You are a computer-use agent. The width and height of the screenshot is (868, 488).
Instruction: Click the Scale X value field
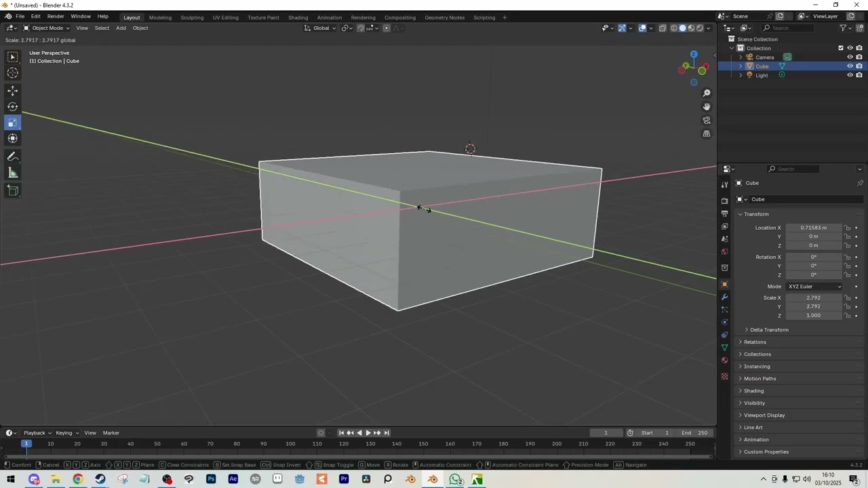[x=813, y=298]
